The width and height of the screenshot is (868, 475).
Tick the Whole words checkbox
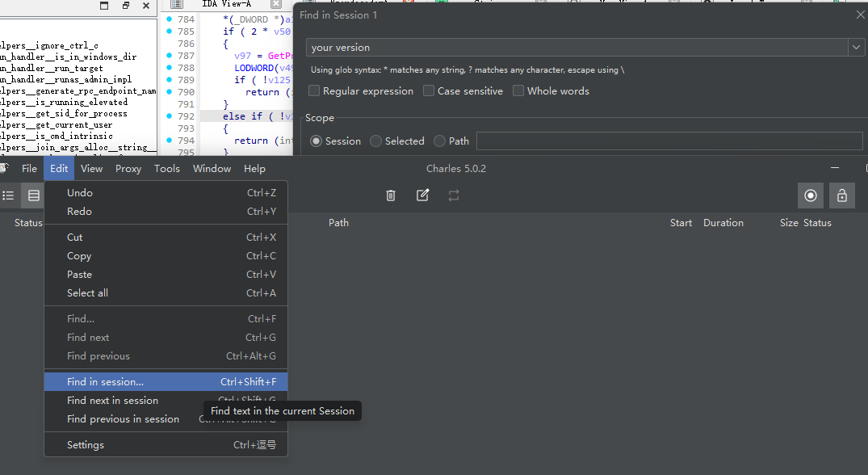click(x=518, y=91)
